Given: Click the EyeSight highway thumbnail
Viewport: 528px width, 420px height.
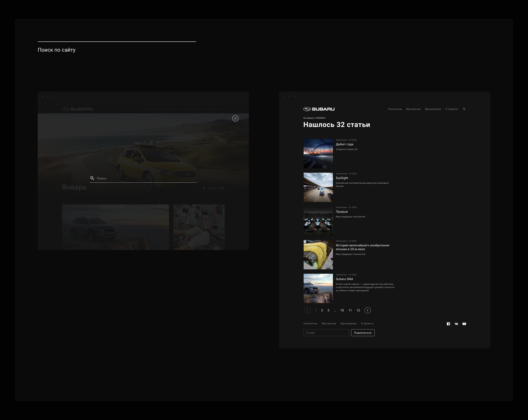Looking at the screenshot, I should point(318,188).
